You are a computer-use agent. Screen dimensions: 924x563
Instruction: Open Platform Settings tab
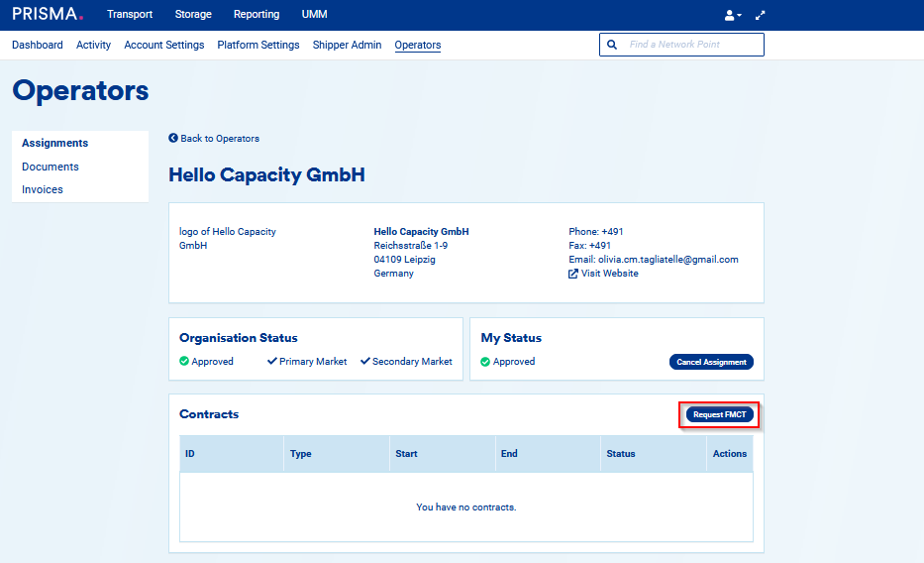click(258, 45)
